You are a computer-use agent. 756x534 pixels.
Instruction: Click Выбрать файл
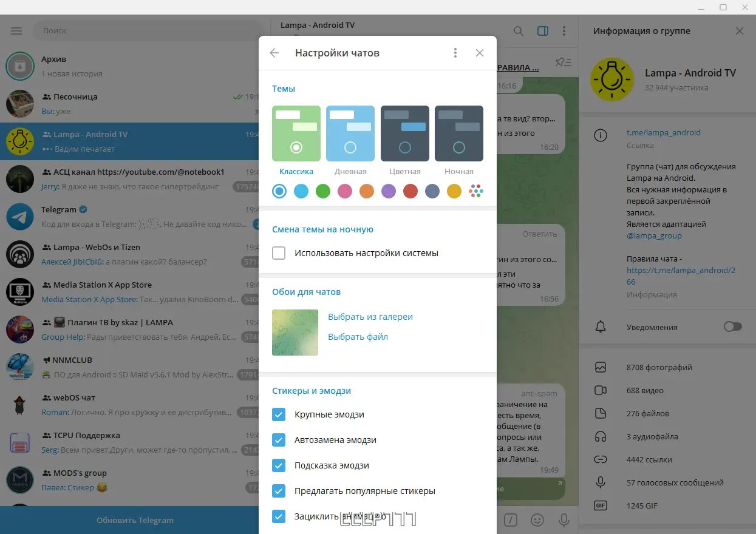click(x=358, y=337)
